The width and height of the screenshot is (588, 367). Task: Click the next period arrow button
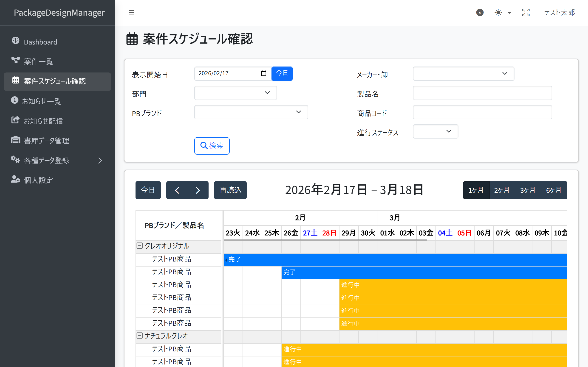[198, 190]
